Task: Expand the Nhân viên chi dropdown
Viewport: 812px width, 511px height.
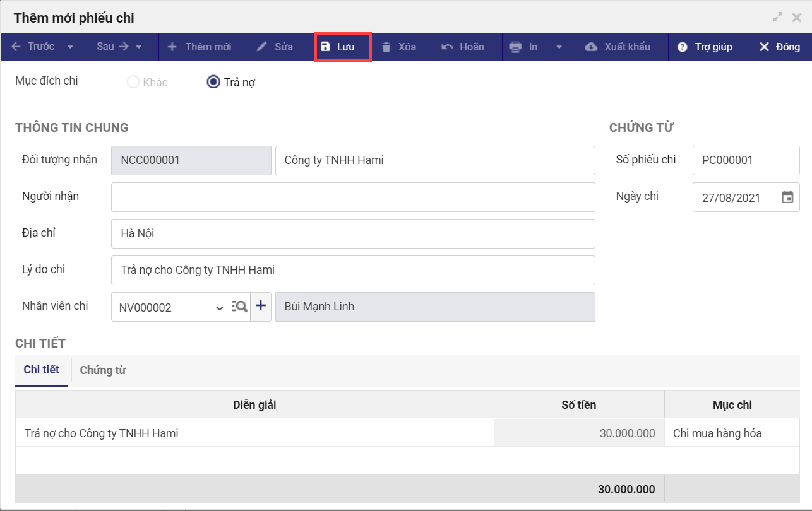Action: click(219, 308)
